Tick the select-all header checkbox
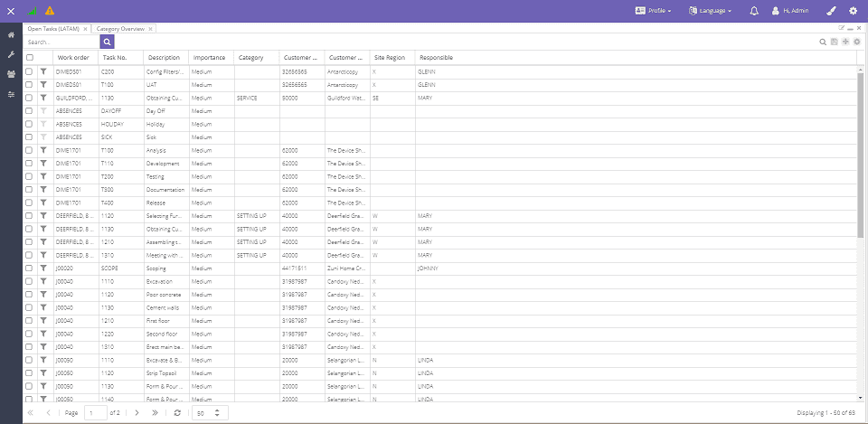Image resolution: width=868 pixels, height=424 pixels. 29,58
